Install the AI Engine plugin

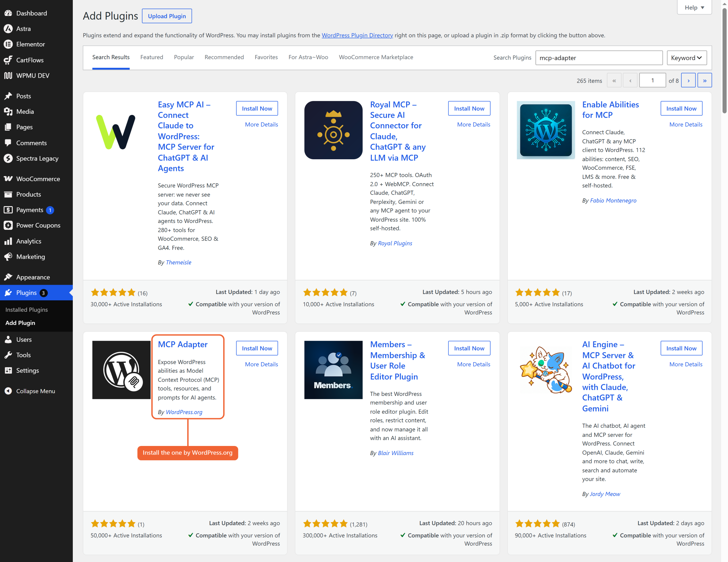click(x=681, y=348)
